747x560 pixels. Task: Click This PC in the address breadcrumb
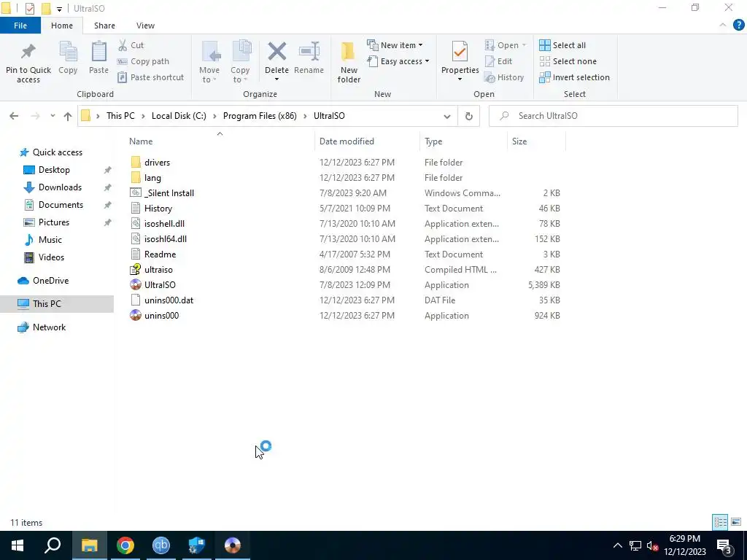pyautogui.click(x=120, y=116)
